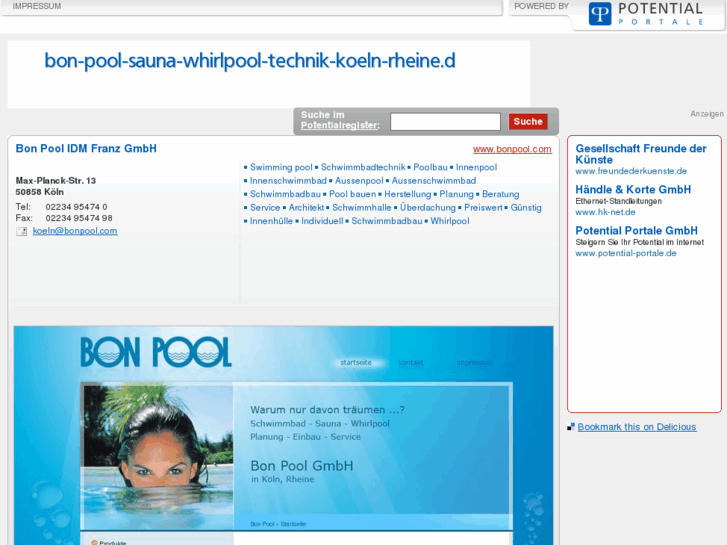Click Bookmark this on Delicious

tap(637, 427)
